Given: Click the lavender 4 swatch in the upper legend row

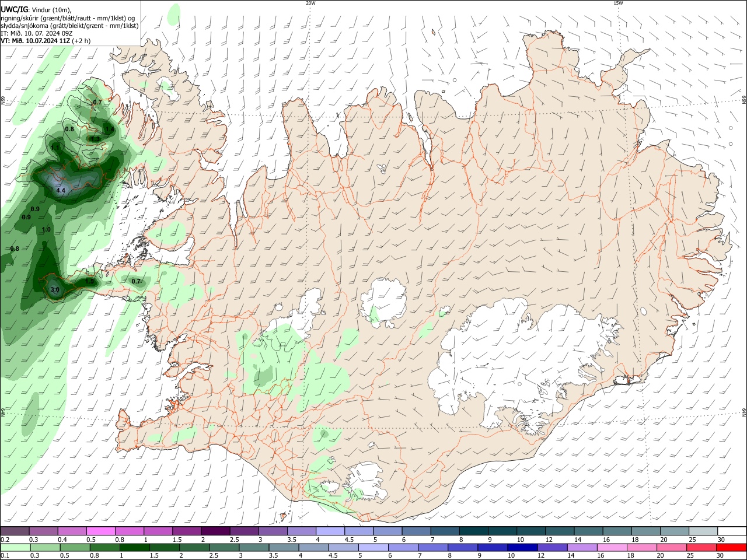Looking at the screenshot, I should (x=329, y=531).
